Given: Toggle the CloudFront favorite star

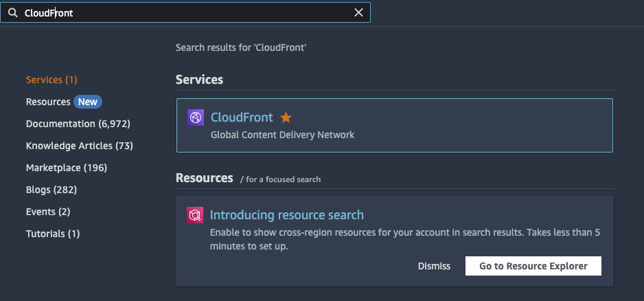Looking at the screenshot, I should (286, 118).
